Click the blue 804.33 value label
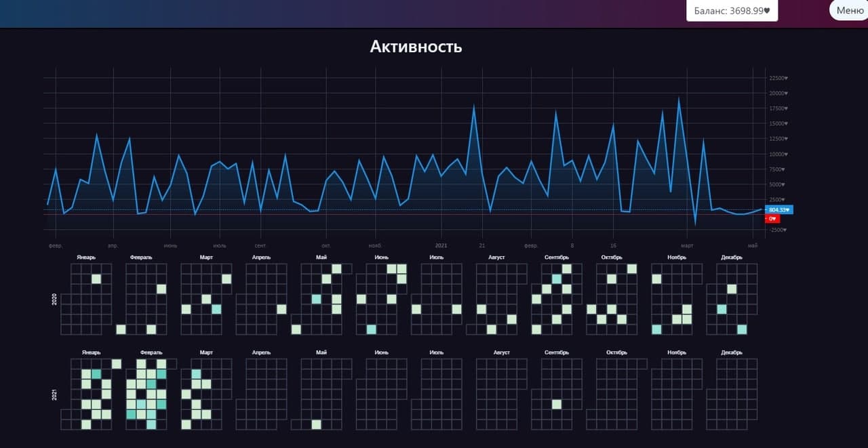Screen dimensions: 868x448 pos(779,210)
